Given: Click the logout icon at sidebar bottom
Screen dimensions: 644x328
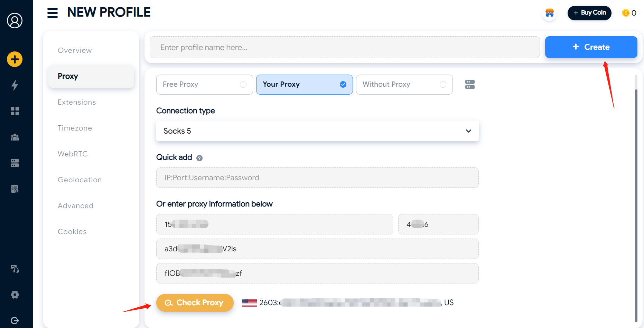Looking at the screenshot, I should (x=15, y=320).
